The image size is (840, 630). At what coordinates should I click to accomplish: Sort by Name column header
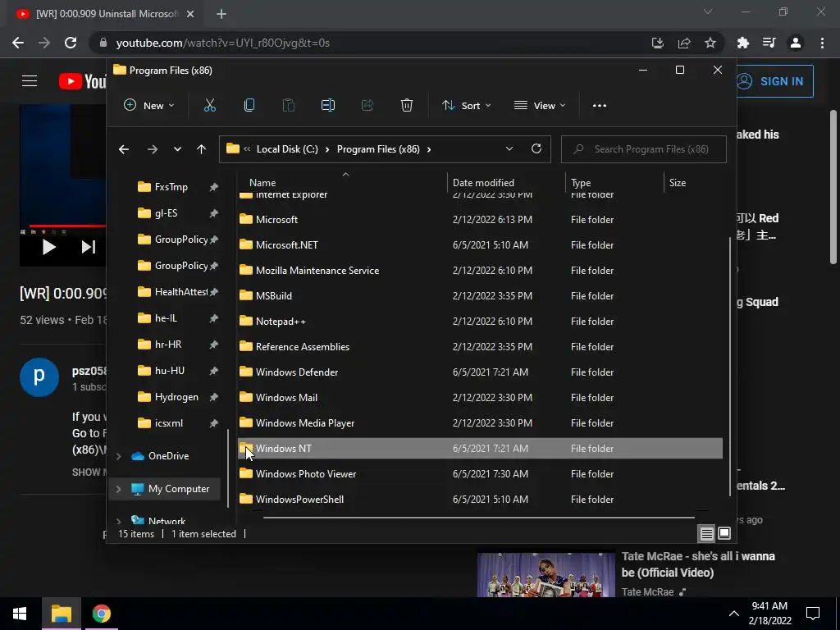(262, 183)
